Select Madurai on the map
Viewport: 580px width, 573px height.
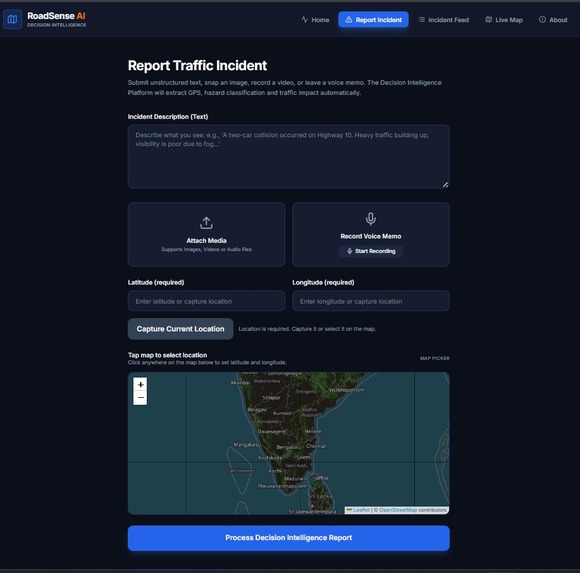pyautogui.click(x=294, y=478)
